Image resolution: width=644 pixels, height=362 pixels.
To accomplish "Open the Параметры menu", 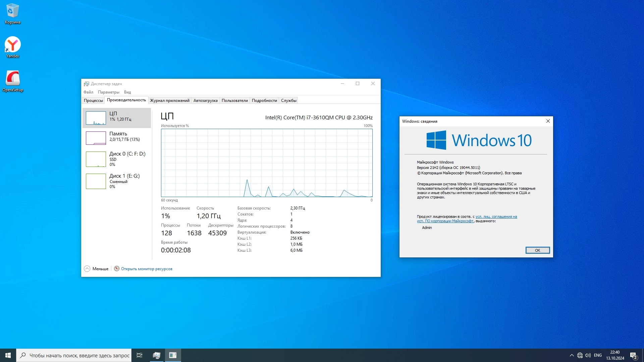I will (108, 92).
